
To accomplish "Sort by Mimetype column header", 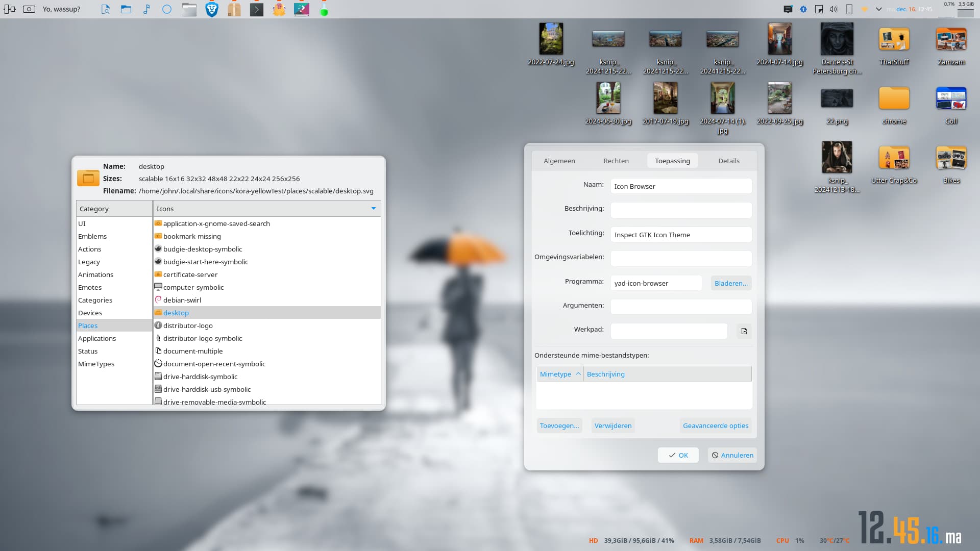I will tap(560, 374).
